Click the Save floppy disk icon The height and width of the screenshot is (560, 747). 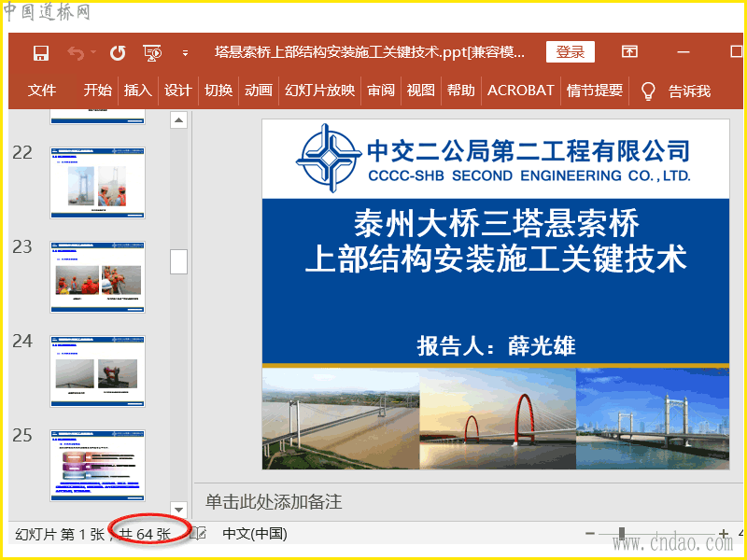(41, 53)
